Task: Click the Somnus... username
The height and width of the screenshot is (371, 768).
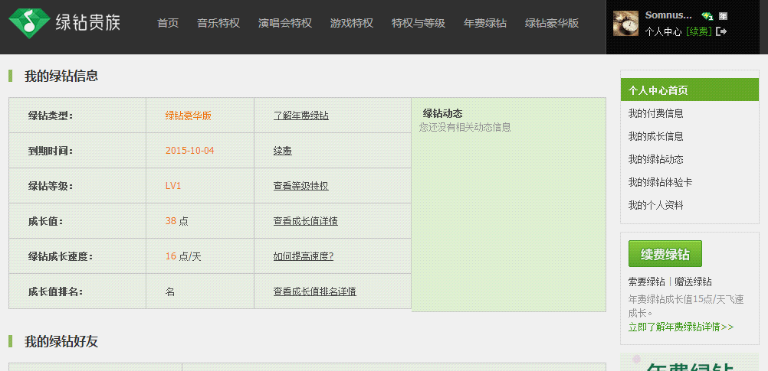Action: click(x=669, y=15)
